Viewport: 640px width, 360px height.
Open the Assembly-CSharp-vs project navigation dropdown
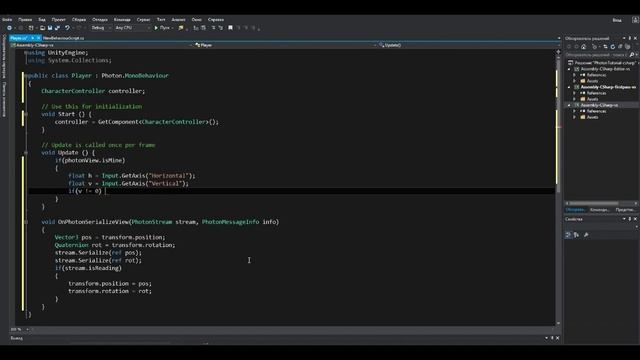tap(101, 45)
